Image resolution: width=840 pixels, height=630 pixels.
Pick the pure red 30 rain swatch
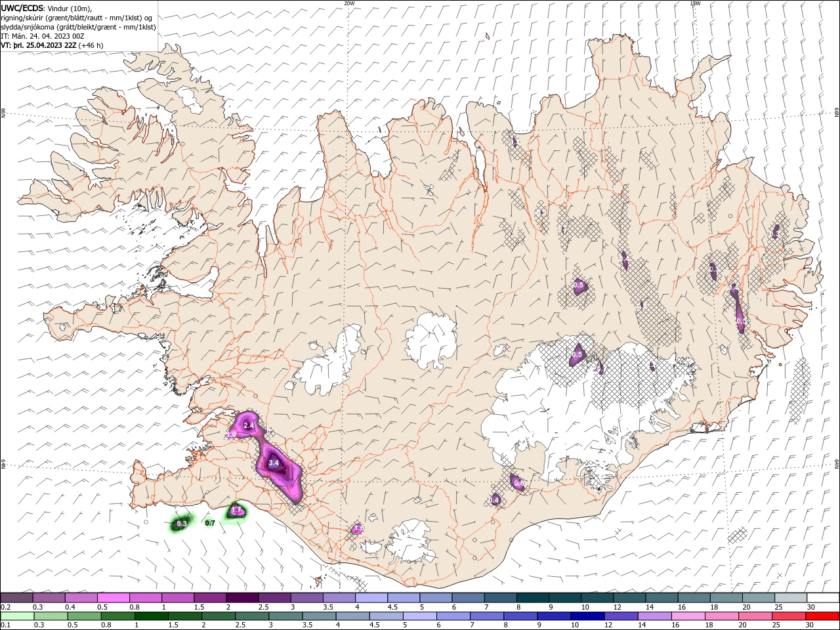pyautogui.click(x=823, y=616)
